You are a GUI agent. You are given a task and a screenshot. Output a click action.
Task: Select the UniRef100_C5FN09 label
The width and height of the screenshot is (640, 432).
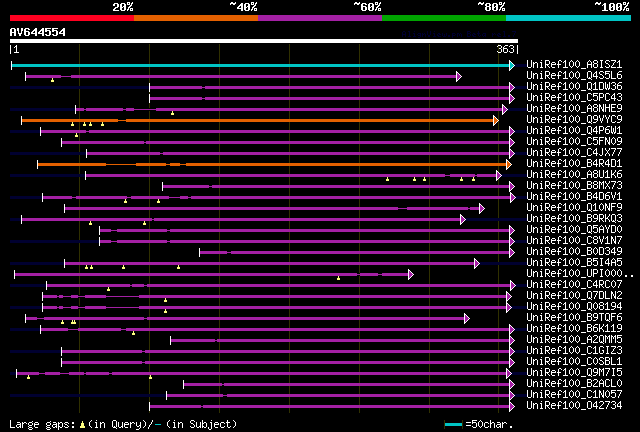point(574,142)
